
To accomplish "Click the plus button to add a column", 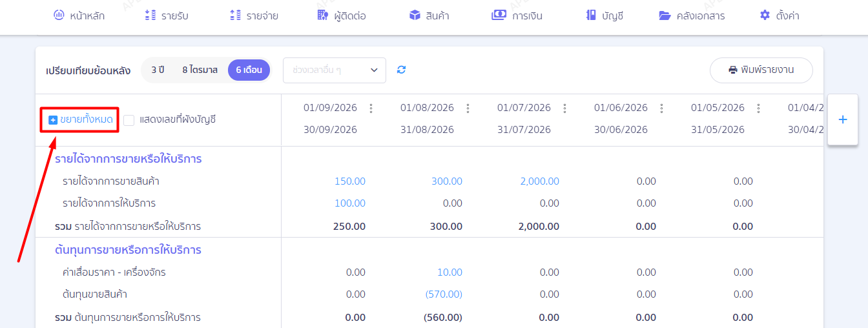I will (843, 120).
